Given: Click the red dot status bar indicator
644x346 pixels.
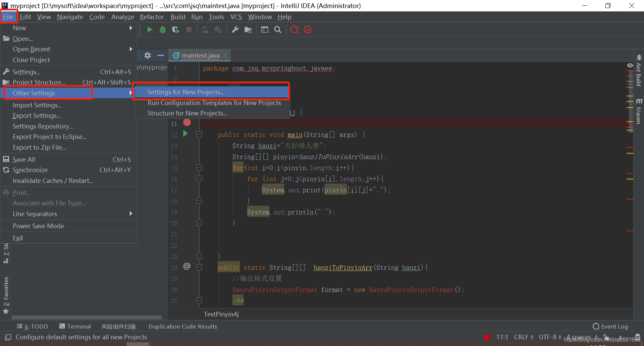Looking at the screenshot, I should (x=487, y=337).
